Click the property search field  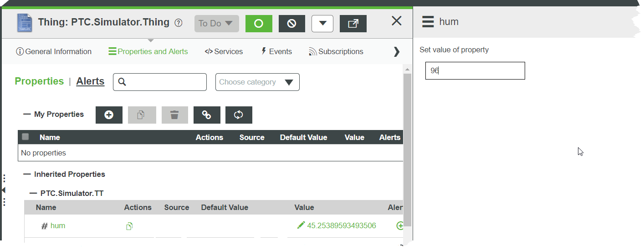[x=160, y=82]
